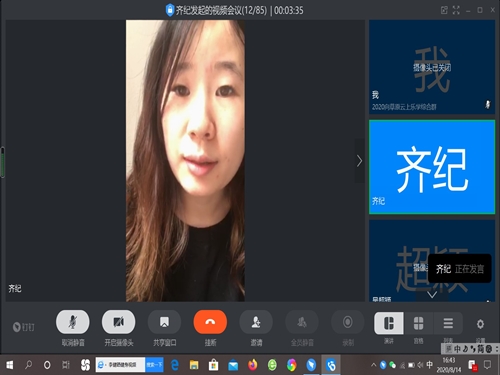Open participant list layout icon
Image resolution: width=500 pixels, height=375 pixels.
pyautogui.click(x=448, y=323)
